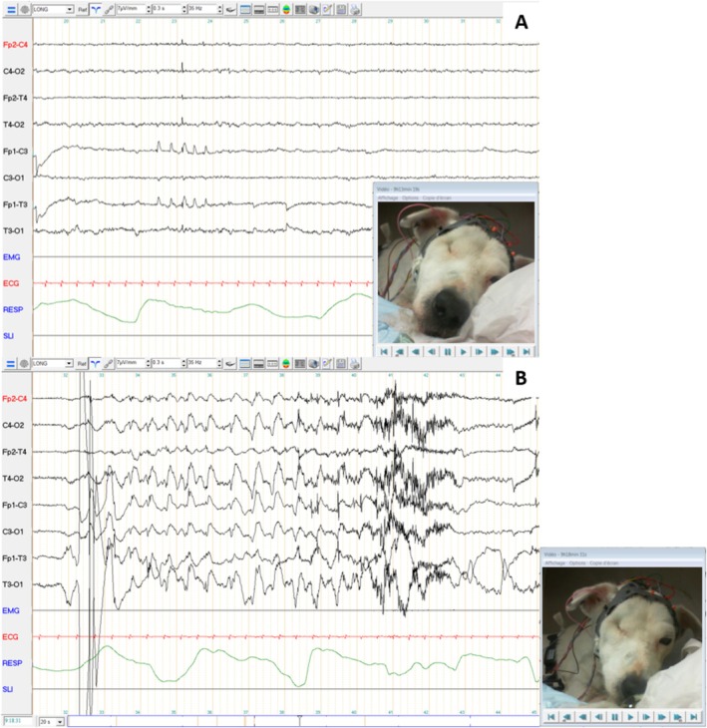Click the Ref button in panel A toolbar
Screen dimensions: 707x728
(83, 9)
